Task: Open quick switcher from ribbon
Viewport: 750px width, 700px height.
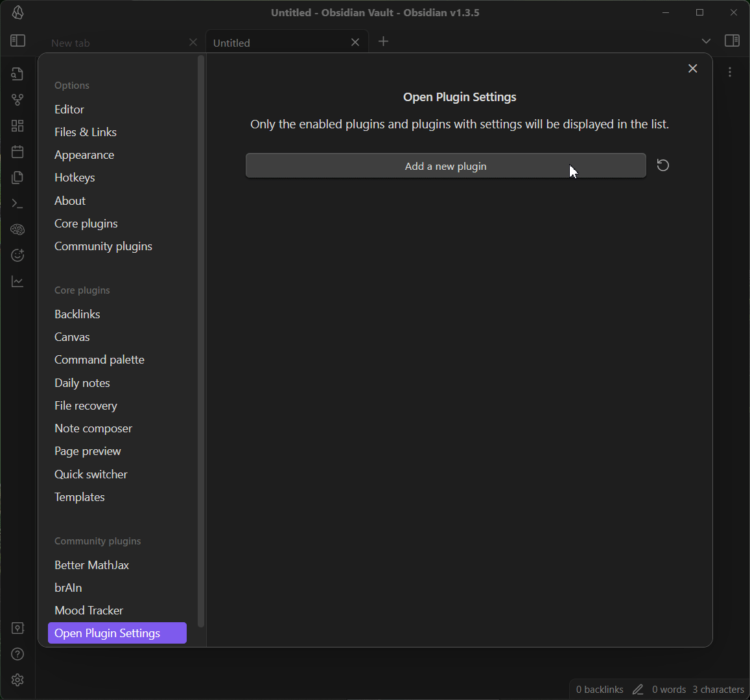Action: coord(18,74)
